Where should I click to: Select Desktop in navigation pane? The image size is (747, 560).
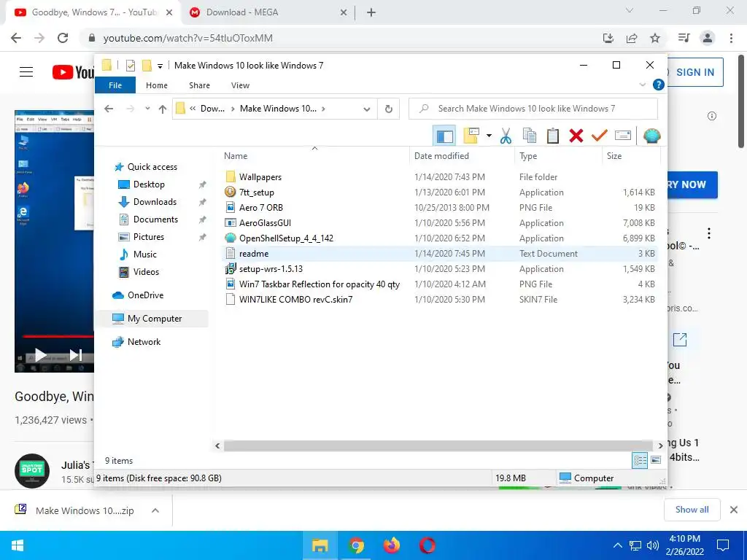click(149, 184)
